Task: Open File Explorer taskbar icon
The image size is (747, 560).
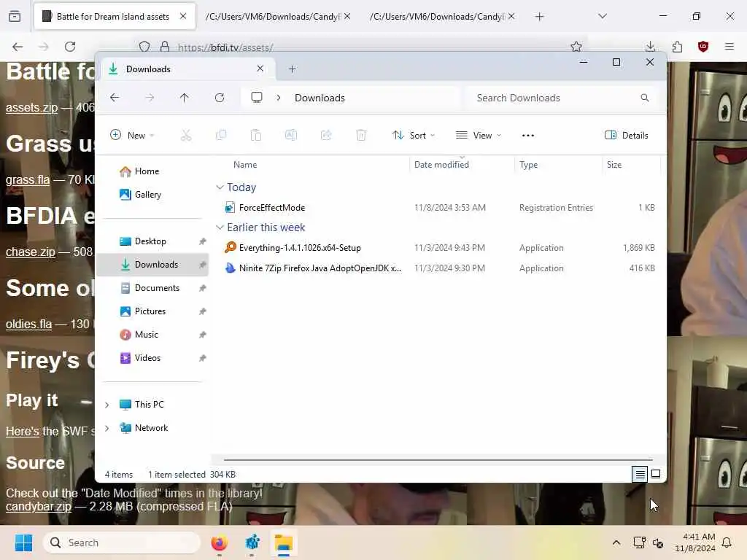Action: pyautogui.click(x=284, y=542)
